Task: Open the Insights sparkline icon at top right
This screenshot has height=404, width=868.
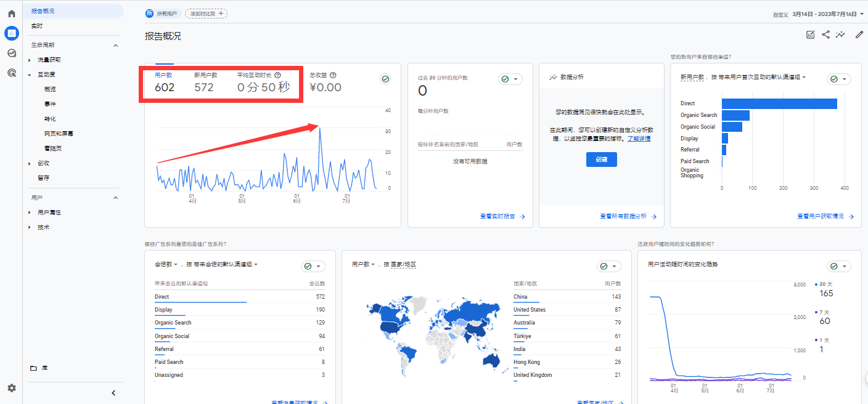Action: click(x=840, y=35)
